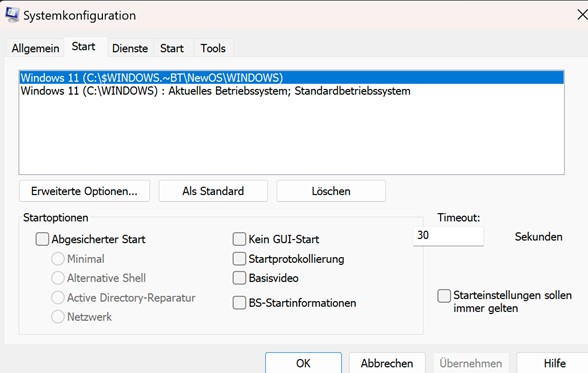Select the Aktuelles Betriebssystem boot entry
This screenshot has height=373, width=588.
[x=291, y=91]
